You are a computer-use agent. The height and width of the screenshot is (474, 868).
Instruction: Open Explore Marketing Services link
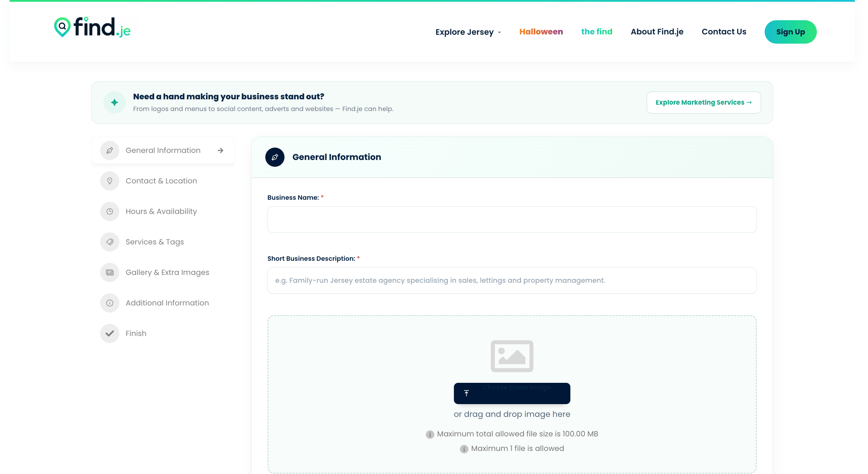704,103
